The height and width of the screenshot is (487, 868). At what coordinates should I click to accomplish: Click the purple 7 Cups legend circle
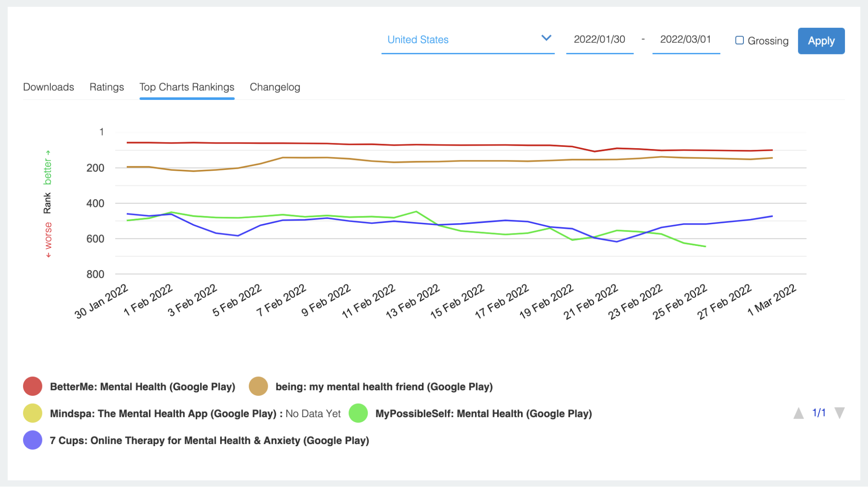pos(33,440)
